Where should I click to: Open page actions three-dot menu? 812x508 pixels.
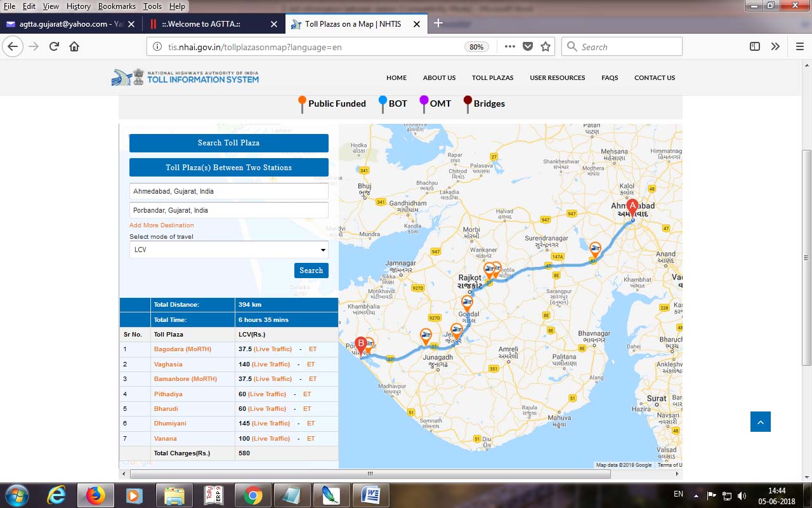point(510,46)
